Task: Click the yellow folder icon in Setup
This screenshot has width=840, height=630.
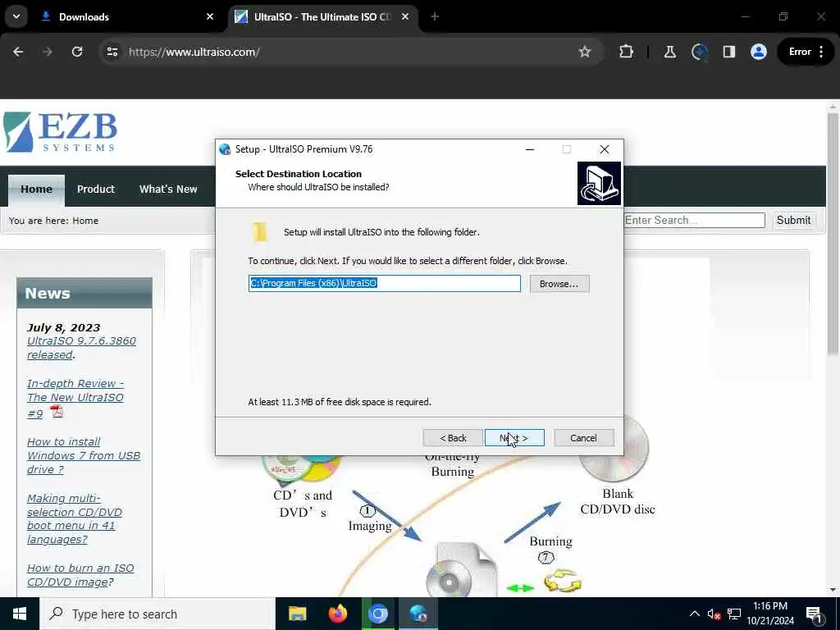Action: (260, 232)
